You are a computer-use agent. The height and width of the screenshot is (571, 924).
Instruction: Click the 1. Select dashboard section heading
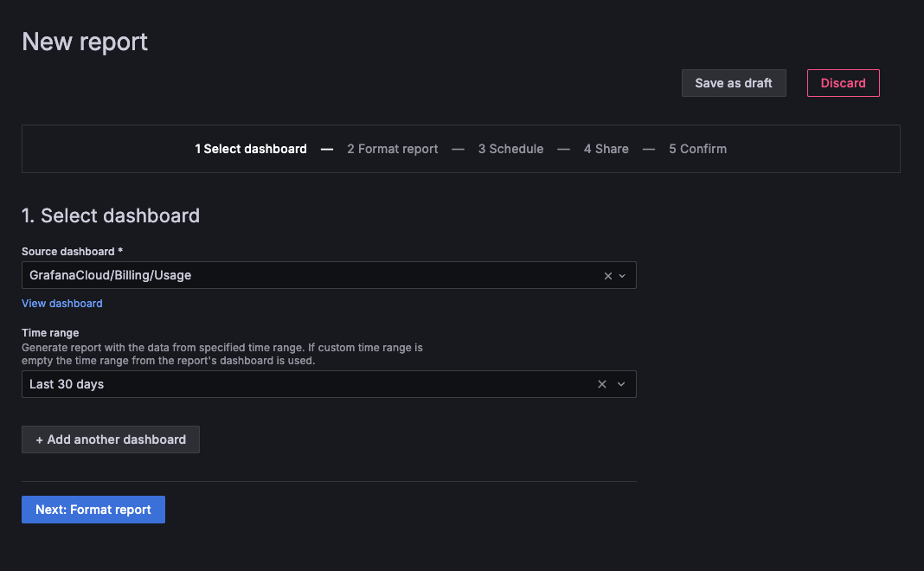[111, 215]
